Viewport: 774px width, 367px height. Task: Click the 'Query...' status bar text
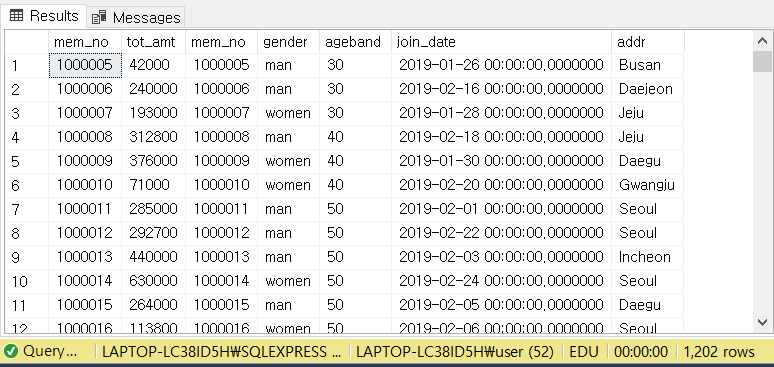[x=50, y=352]
